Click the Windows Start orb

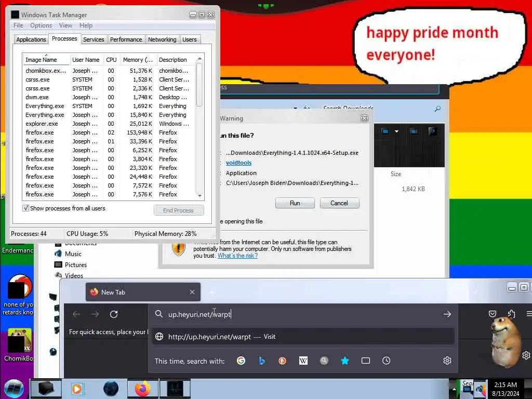14,389
